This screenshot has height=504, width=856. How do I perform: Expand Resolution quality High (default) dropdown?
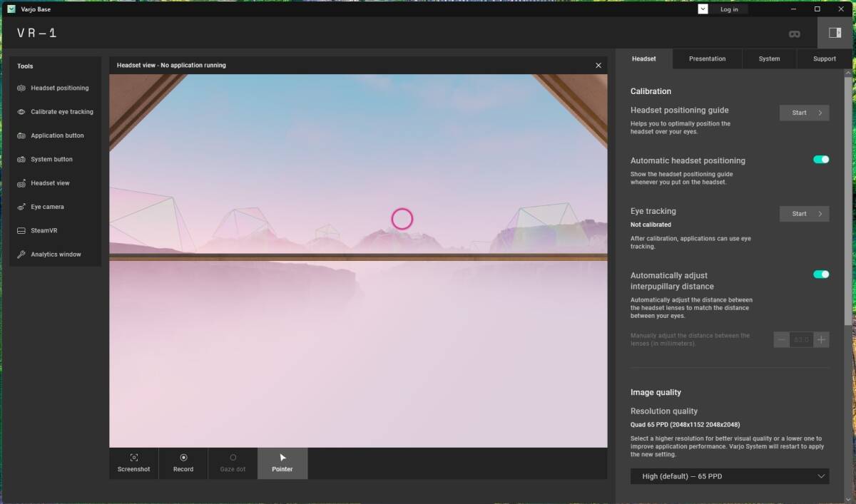click(730, 476)
